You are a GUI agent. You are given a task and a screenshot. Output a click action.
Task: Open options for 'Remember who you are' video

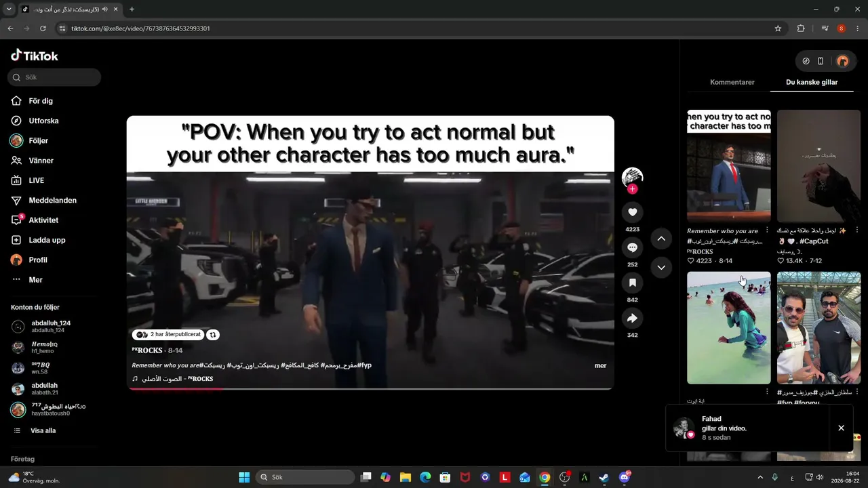click(x=767, y=230)
